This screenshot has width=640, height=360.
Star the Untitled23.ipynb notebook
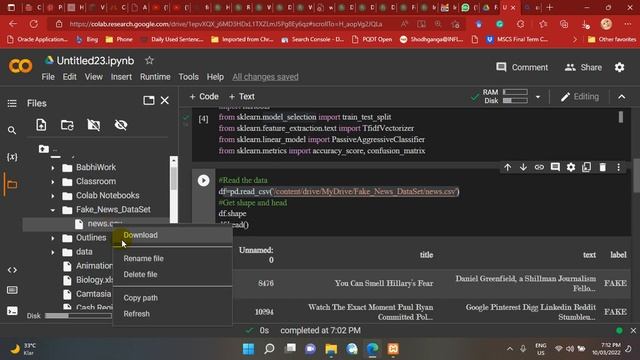(149, 61)
